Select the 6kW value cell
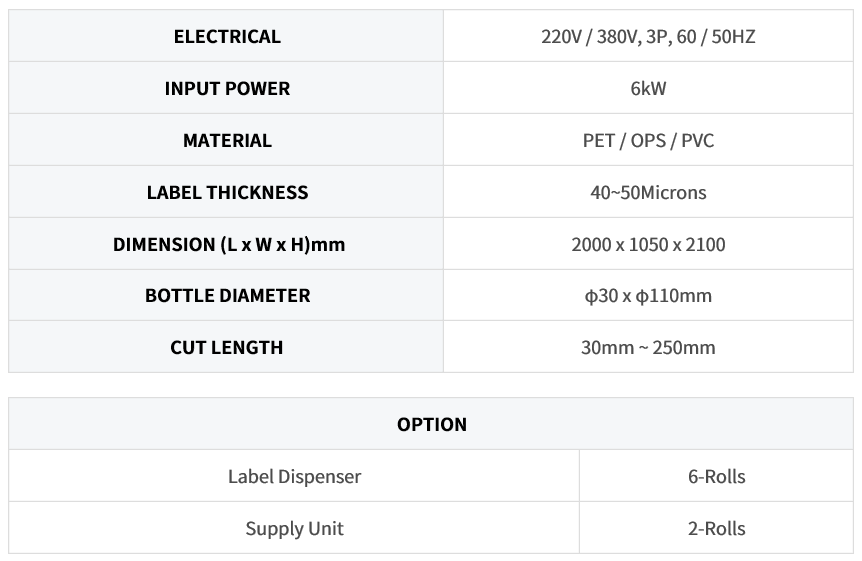Viewport: 862px width, 561px height. pos(648,88)
